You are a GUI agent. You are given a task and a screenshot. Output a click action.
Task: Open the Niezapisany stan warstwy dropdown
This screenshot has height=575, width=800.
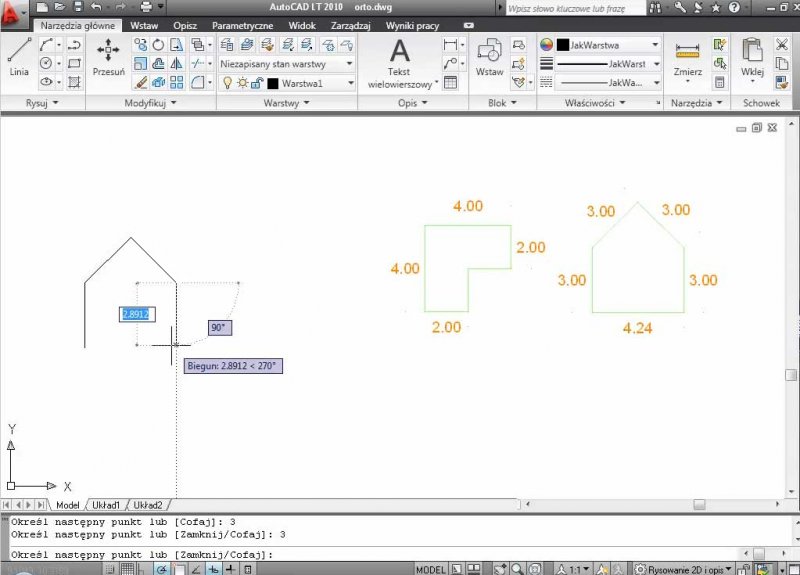(287, 63)
